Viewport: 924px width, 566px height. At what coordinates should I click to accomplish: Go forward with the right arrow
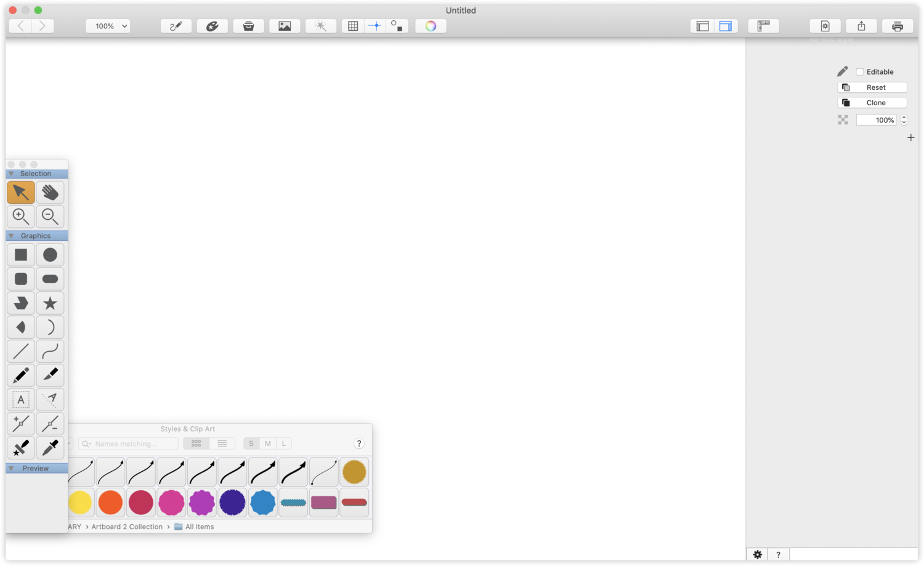pyautogui.click(x=43, y=26)
